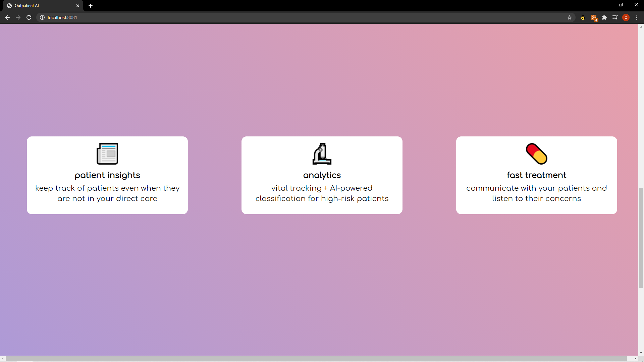
Task: View site information icon in address bar
Action: click(x=42, y=17)
